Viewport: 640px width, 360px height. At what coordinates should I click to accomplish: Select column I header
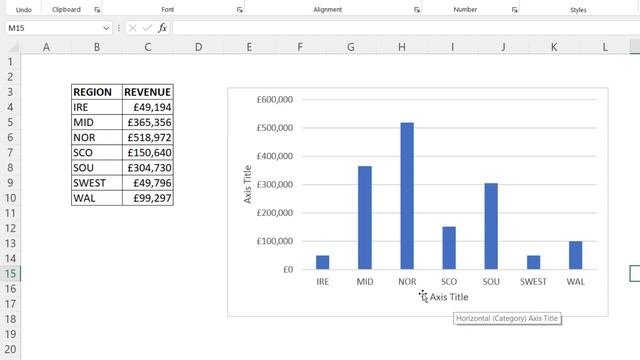tap(452, 47)
